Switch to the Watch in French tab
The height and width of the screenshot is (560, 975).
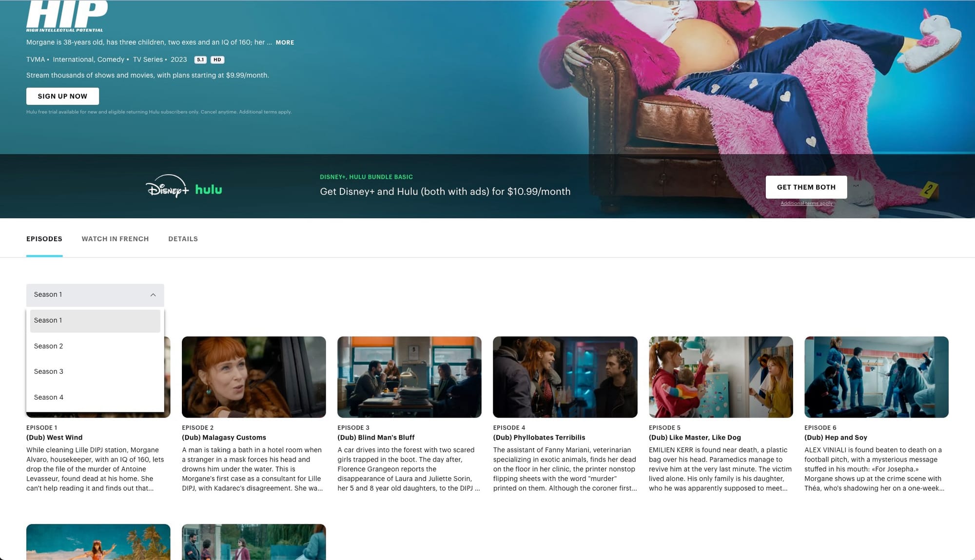click(115, 239)
